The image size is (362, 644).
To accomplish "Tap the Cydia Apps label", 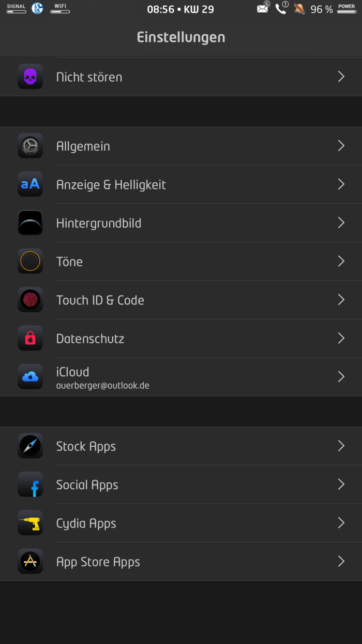I will 86,523.
